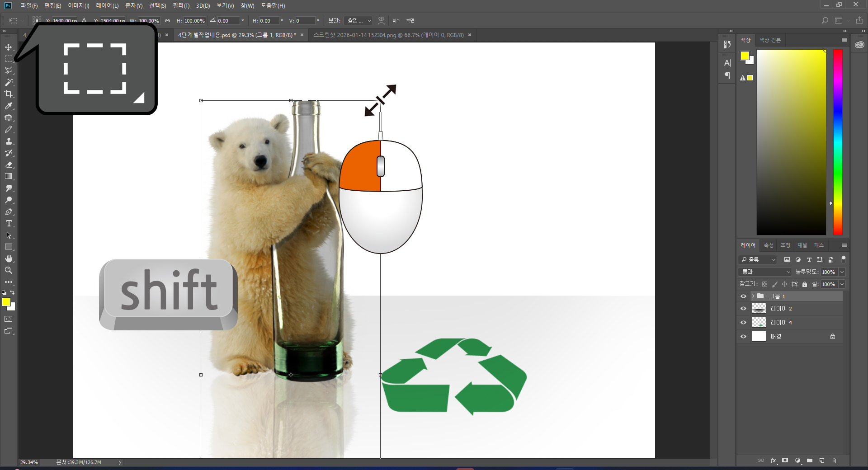Screen dimensions: 868x470
Task: Open the 이미지(I) menu
Action: pyautogui.click(x=79, y=5)
